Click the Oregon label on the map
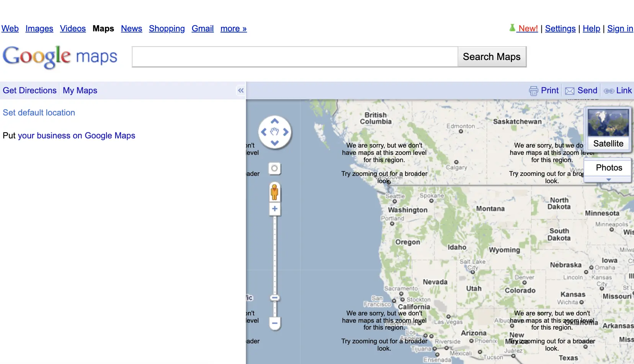 [x=408, y=242]
